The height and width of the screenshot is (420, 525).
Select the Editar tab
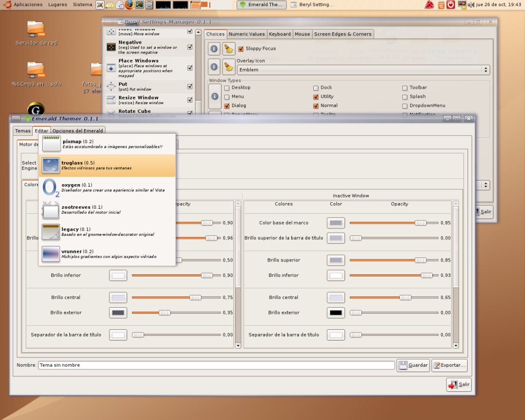[42, 131]
